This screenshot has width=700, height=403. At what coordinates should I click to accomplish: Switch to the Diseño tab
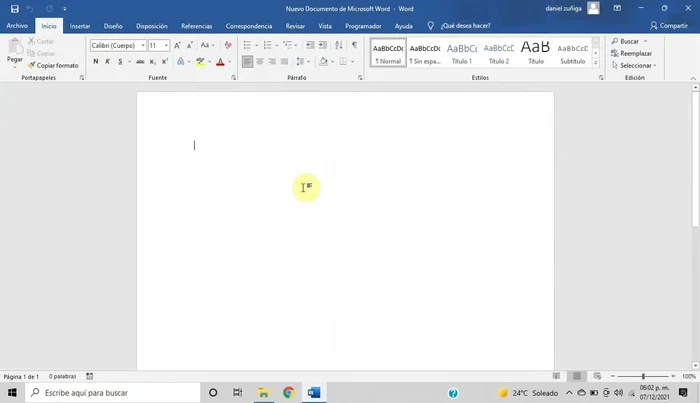(x=113, y=26)
